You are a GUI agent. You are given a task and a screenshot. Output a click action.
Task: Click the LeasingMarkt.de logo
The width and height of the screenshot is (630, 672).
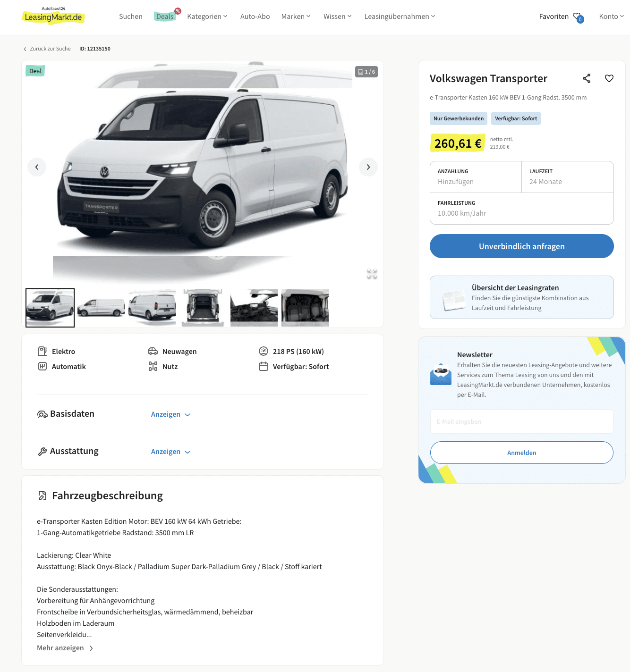(53, 16)
